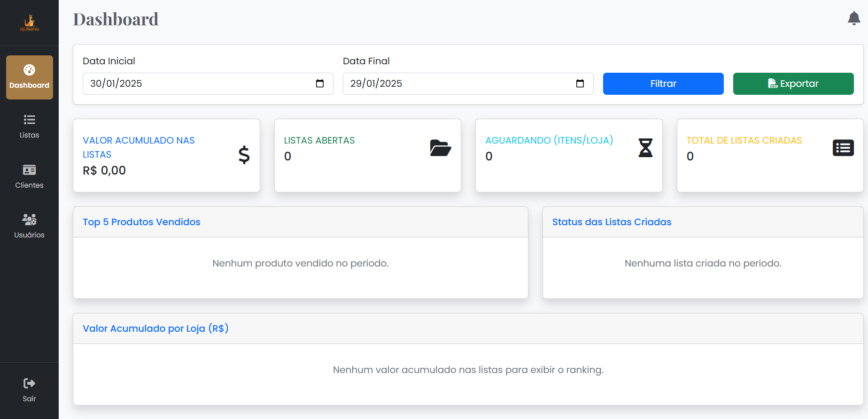Click the Valor Acumulado por Loja heading
The image size is (868, 419).
click(x=155, y=328)
